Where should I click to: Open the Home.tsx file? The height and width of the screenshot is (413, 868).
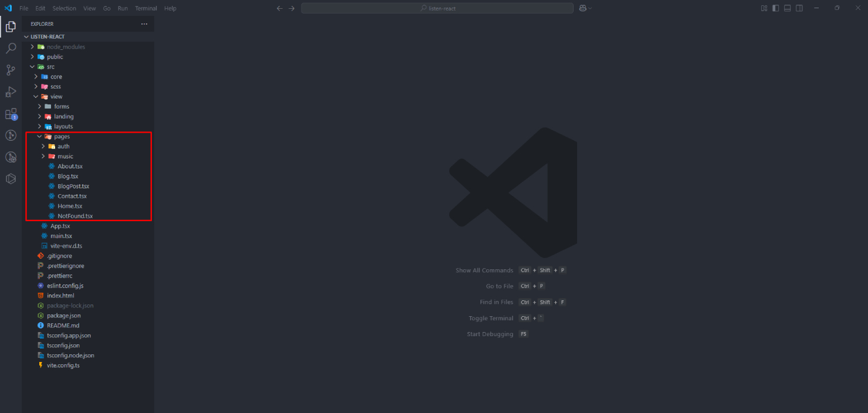(x=70, y=206)
